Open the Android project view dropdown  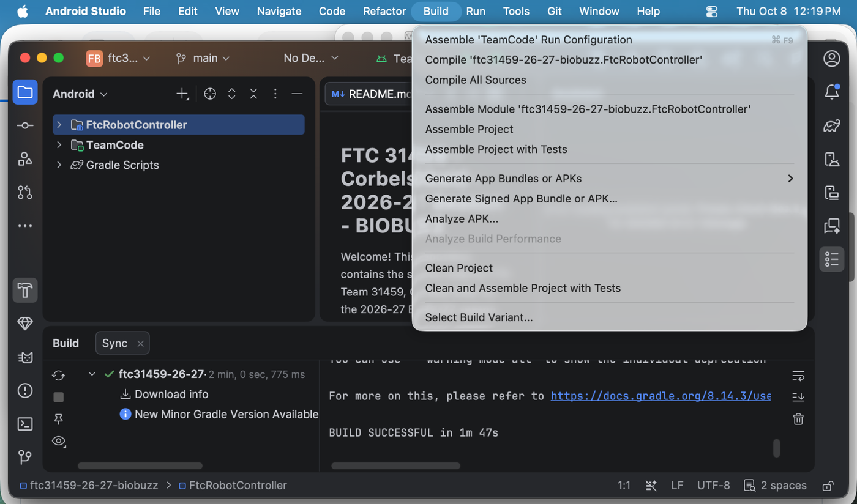[80, 94]
